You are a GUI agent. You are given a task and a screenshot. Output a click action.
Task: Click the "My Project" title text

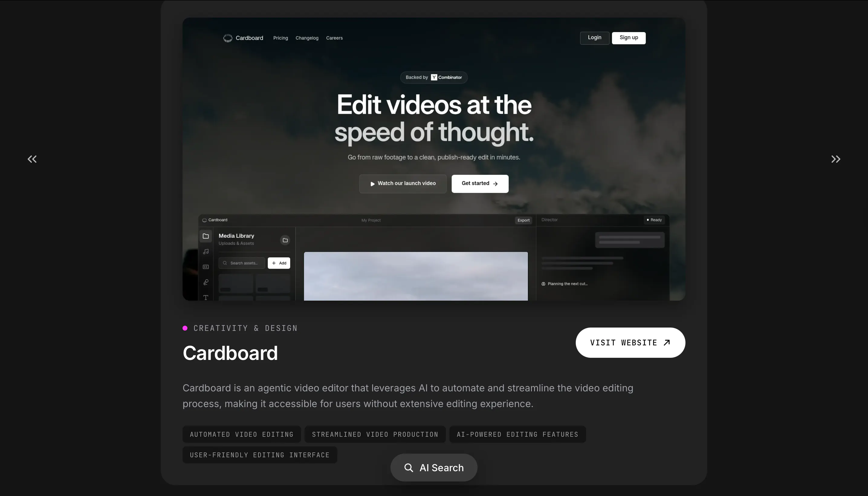(x=371, y=220)
